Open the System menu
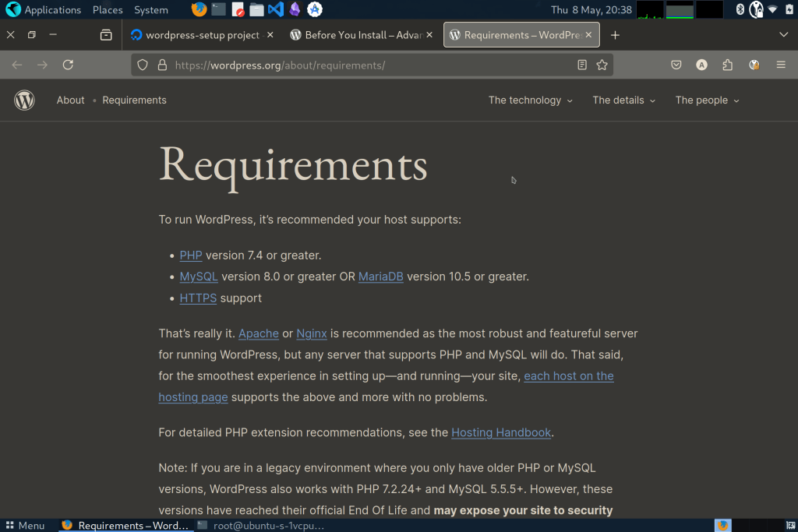Image resolution: width=798 pixels, height=532 pixels. (151, 9)
